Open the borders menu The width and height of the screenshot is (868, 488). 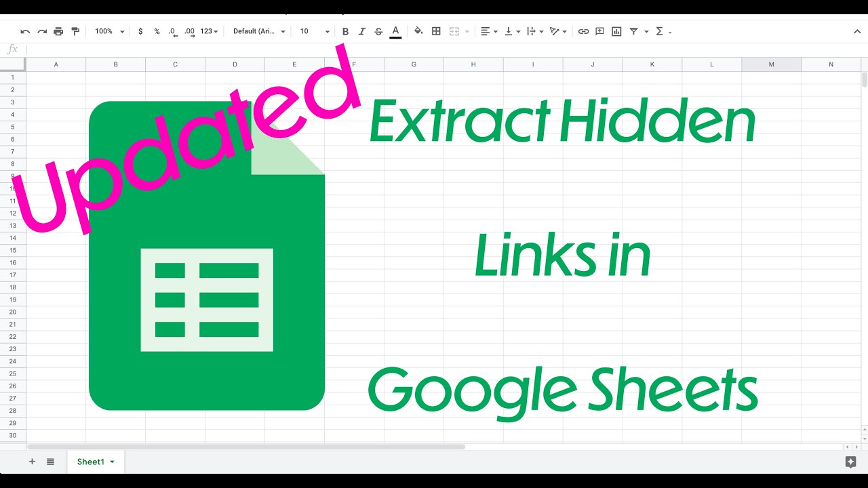[x=436, y=31]
